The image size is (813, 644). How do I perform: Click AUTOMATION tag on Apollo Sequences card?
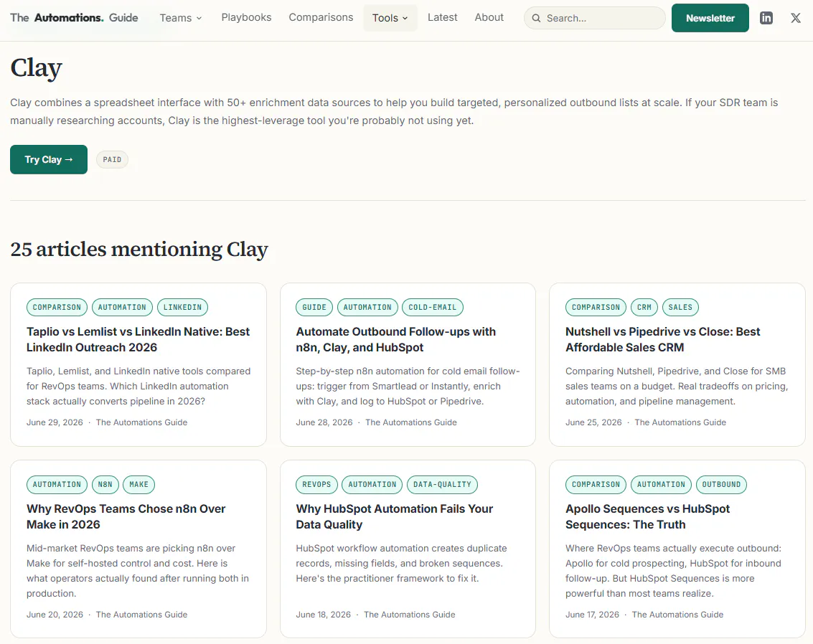[x=661, y=484]
